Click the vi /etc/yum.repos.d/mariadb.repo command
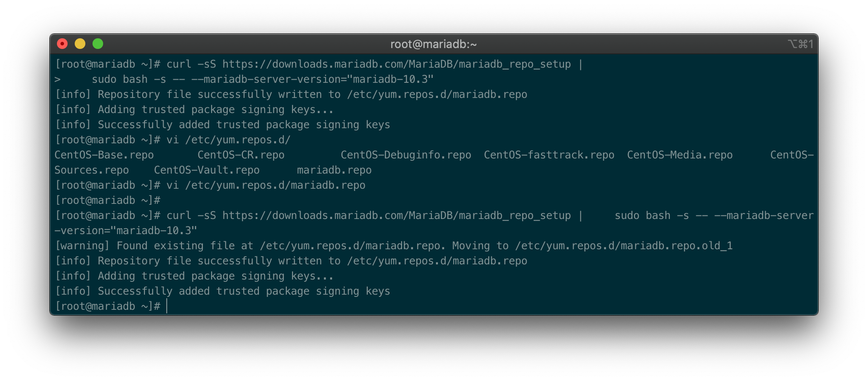868x381 pixels. coord(266,185)
